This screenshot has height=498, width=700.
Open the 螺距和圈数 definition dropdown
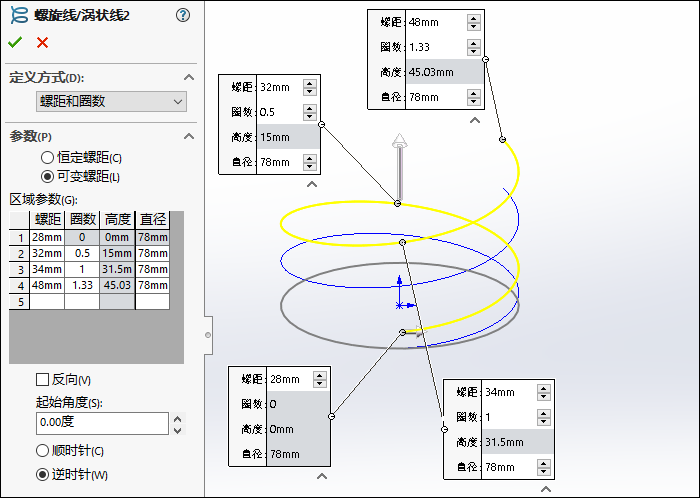(111, 101)
